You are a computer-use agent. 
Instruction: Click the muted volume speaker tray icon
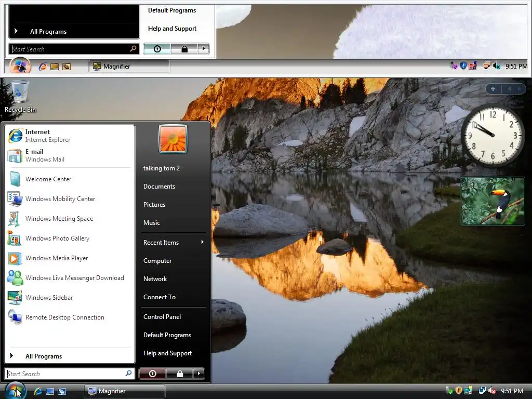(x=492, y=391)
